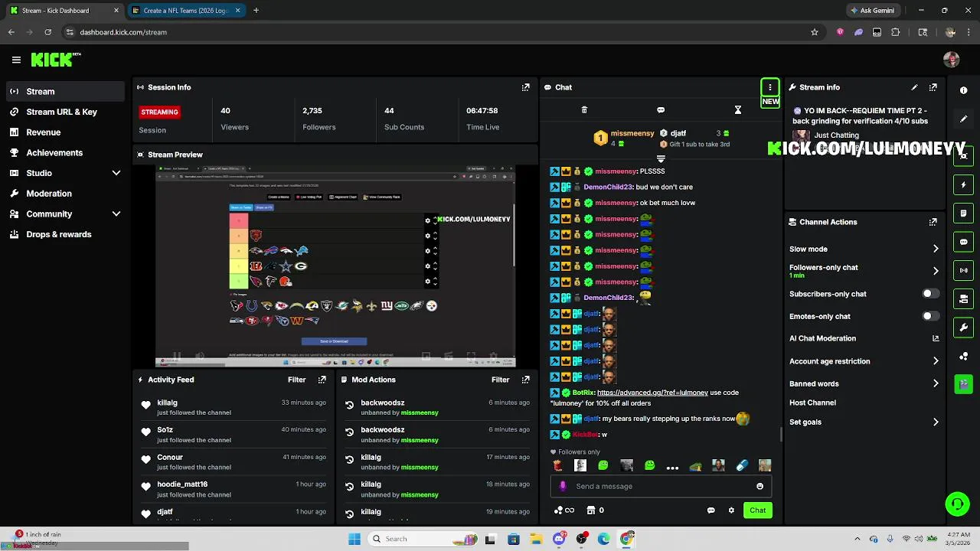Pop out the Channel Actions panel
The width and height of the screenshot is (980, 551).
[x=933, y=222]
